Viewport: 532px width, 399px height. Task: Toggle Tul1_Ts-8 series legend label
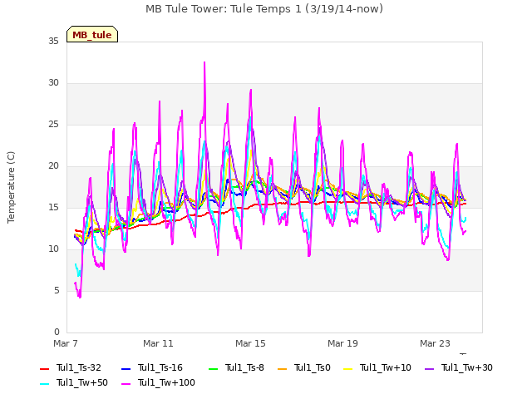click(244, 367)
